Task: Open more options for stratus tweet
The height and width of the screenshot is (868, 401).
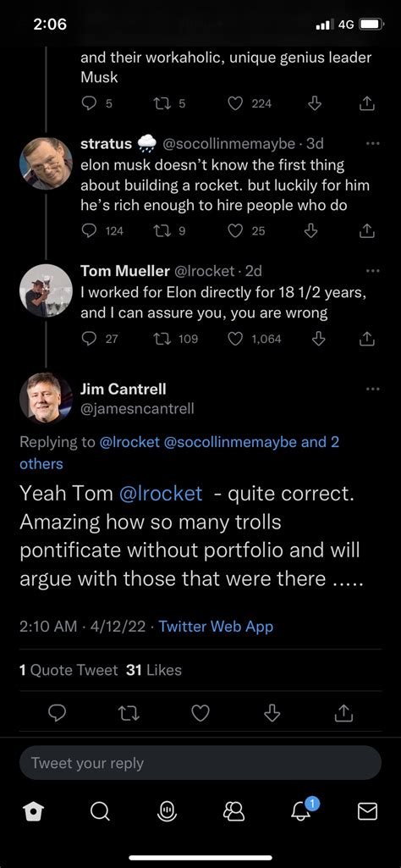Action: click(373, 143)
